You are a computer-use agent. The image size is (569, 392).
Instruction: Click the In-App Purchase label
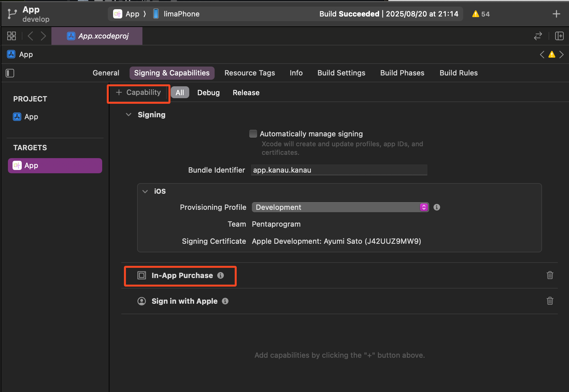(182, 275)
